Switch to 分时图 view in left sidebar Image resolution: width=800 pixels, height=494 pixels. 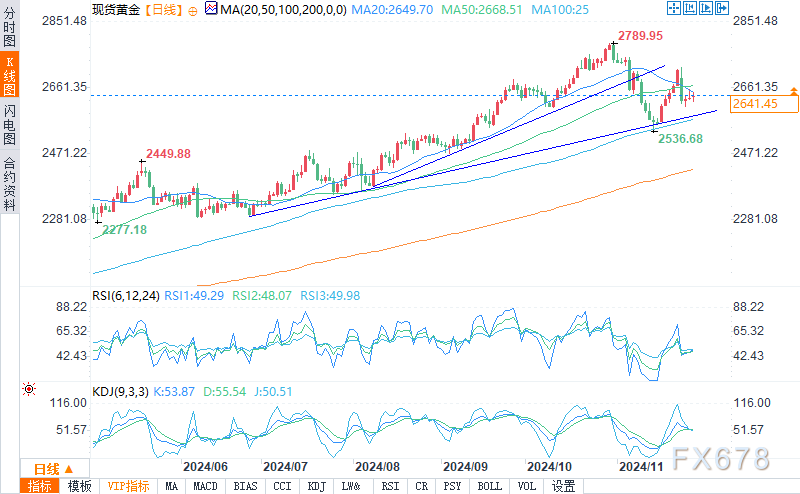[9, 27]
